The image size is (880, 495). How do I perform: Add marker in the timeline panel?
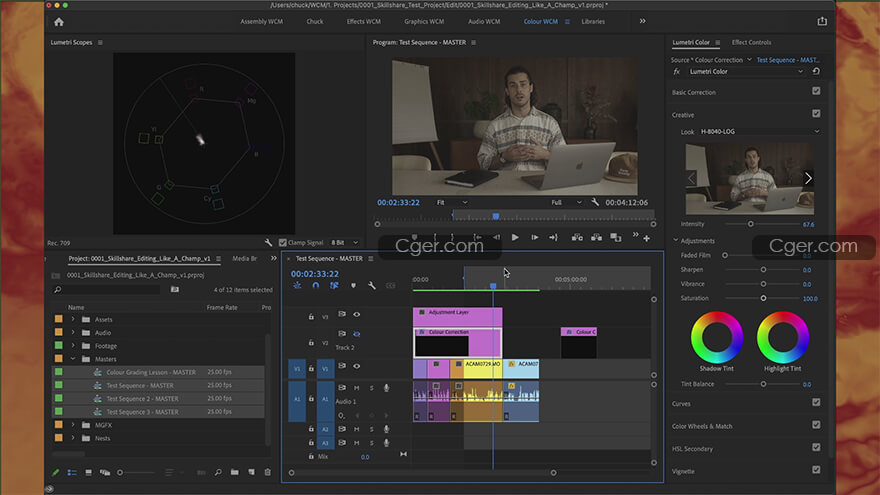[353, 286]
